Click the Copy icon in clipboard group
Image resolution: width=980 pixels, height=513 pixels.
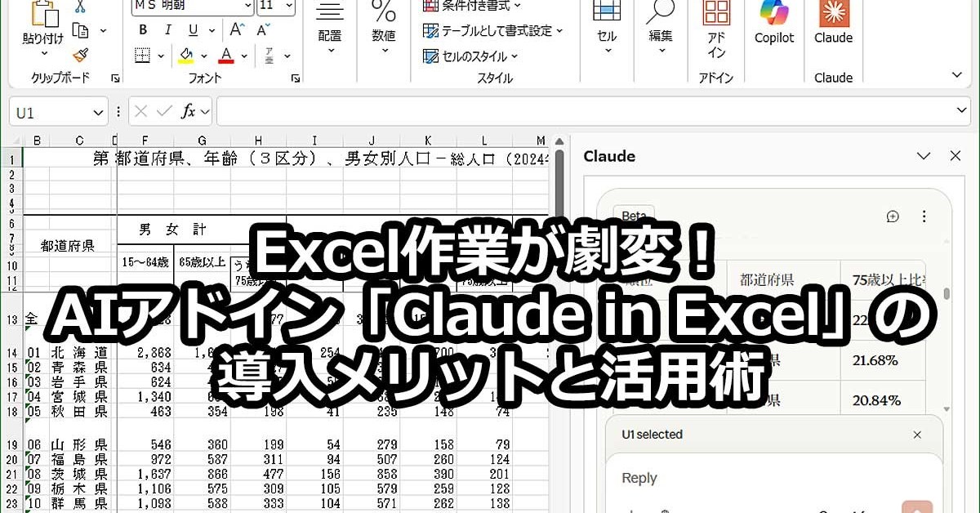point(80,31)
